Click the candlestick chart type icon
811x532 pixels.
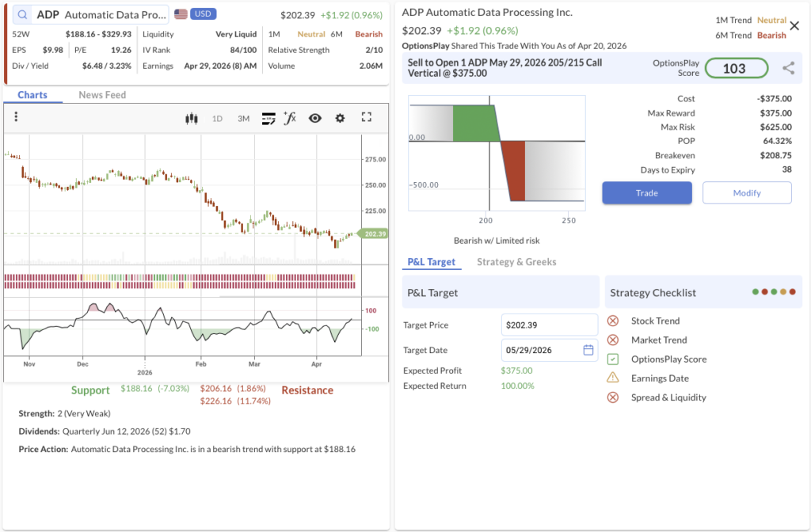190,118
